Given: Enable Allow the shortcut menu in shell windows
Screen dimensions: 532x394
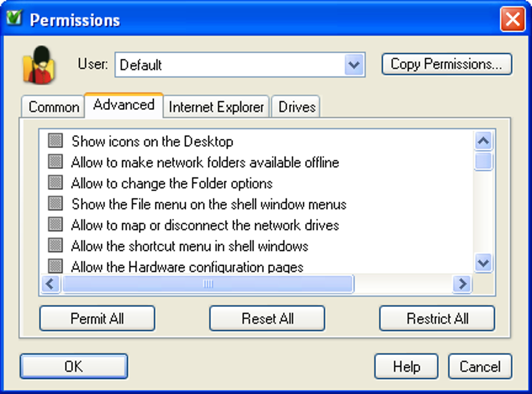Looking at the screenshot, I should pos(54,245).
